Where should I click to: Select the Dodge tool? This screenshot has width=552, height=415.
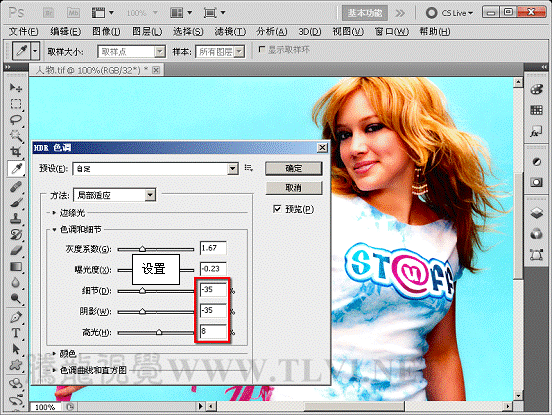pyautogui.click(x=15, y=298)
